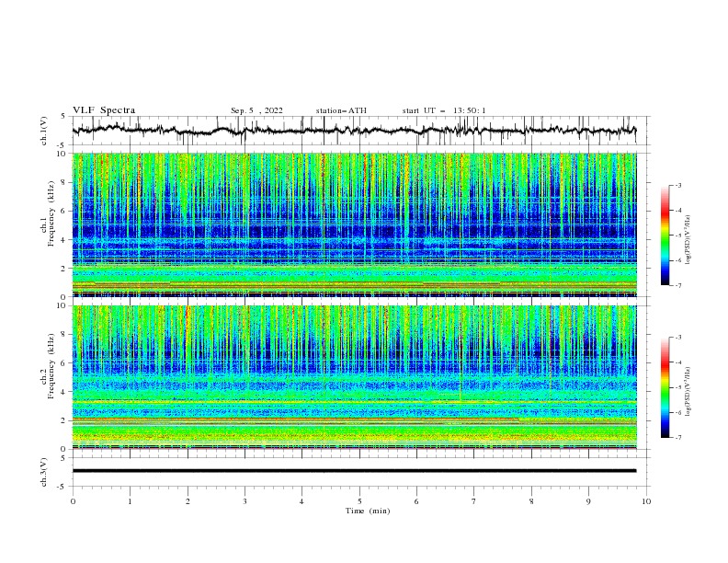This screenshot has height=563, width=728.
Task: Click the 'VLF Spectra' title text
Action: click(104, 110)
